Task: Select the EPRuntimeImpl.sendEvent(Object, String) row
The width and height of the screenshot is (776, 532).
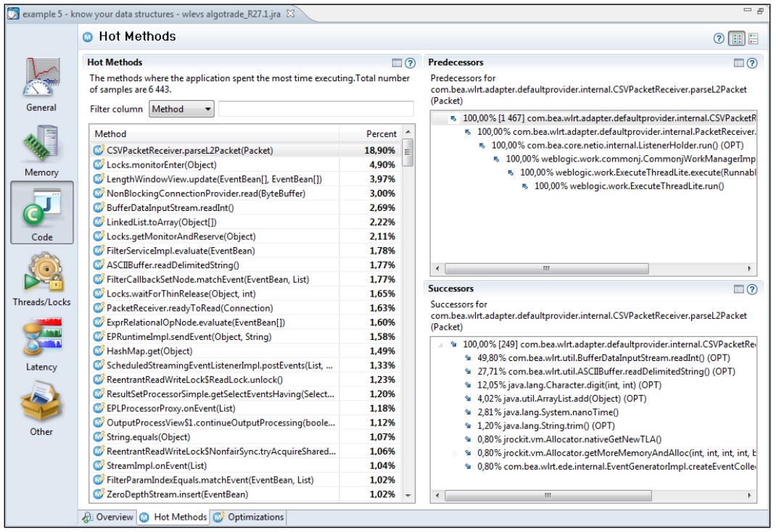Action: coord(245,337)
